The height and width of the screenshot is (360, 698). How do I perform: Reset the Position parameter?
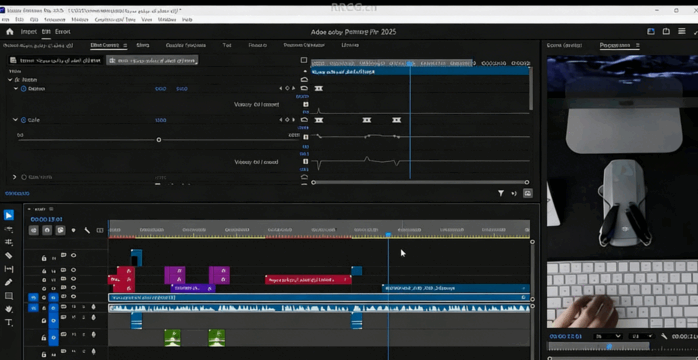[304, 89]
